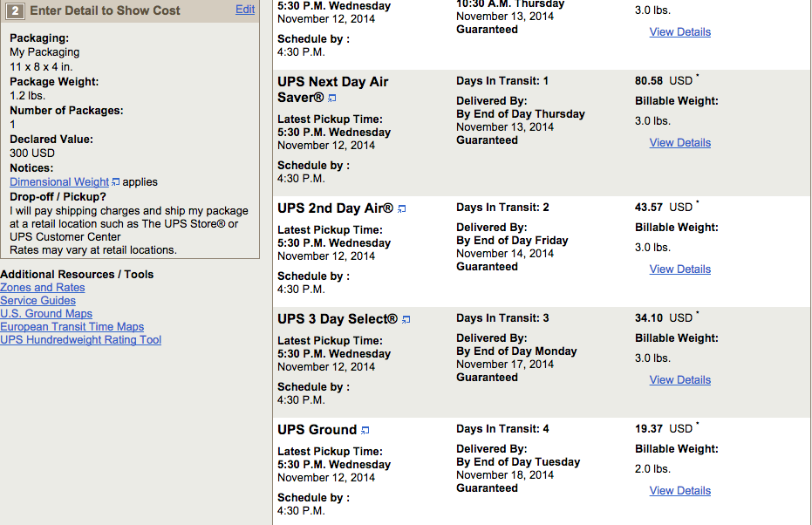812x525 pixels.
Task: Edit the shipment detail section
Action: click(245, 10)
